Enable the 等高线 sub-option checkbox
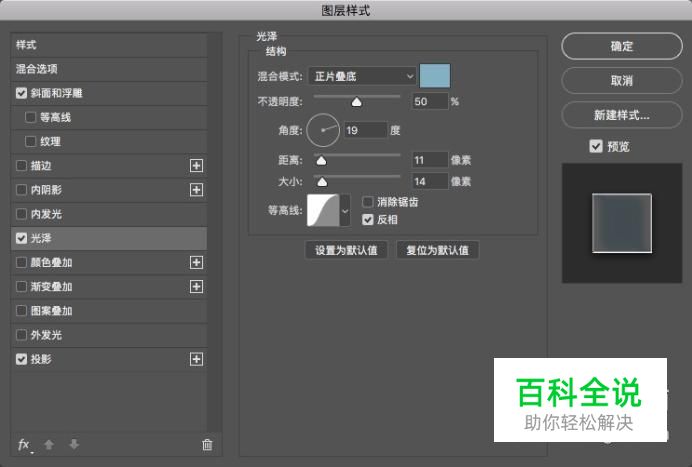The width and height of the screenshot is (692, 467). tap(30, 117)
